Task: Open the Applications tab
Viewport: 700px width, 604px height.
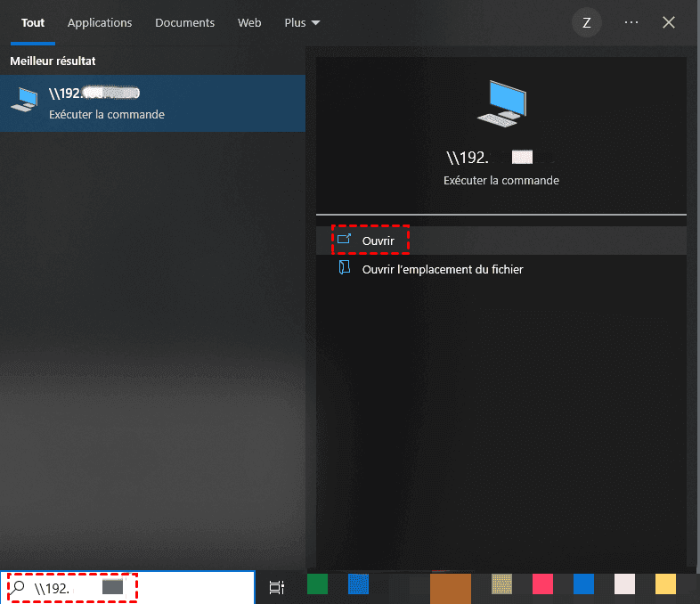Action: [100, 23]
